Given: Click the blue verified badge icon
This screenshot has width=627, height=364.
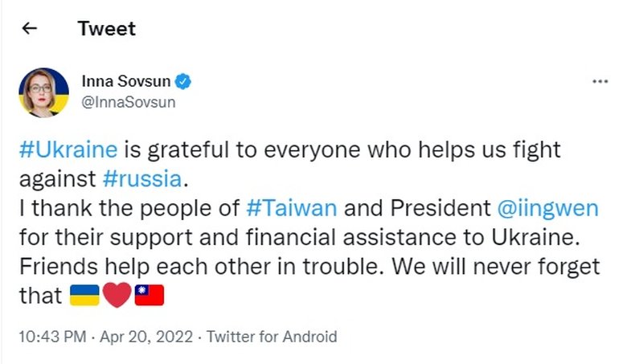Looking at the screenshot, I should pos(183,81).
